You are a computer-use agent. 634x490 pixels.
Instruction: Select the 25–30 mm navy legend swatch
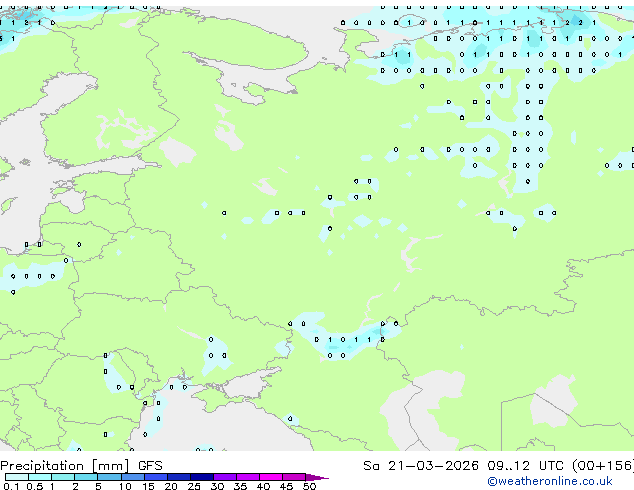(x=202, y=477)
